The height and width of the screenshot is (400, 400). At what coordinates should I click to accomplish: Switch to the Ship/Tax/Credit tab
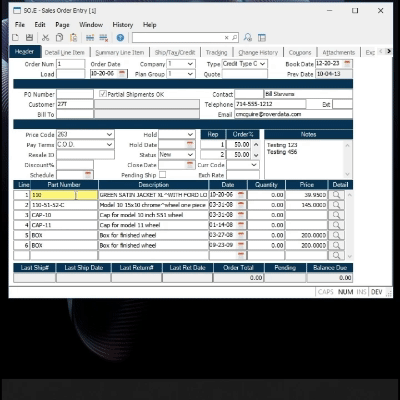point(175,52)
